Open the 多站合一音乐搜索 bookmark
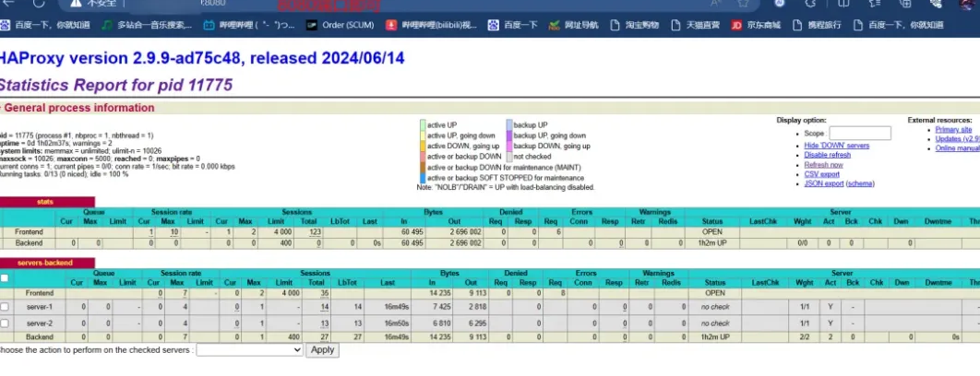 point(146,26)
